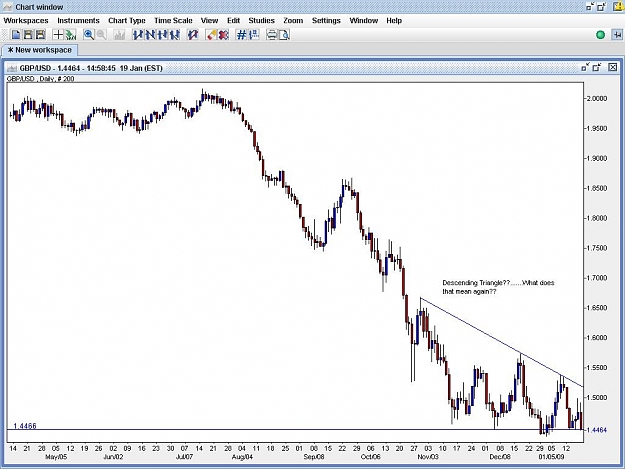625x469 pixels.
Task: Open print preview icon
Action: click(284, 35)
